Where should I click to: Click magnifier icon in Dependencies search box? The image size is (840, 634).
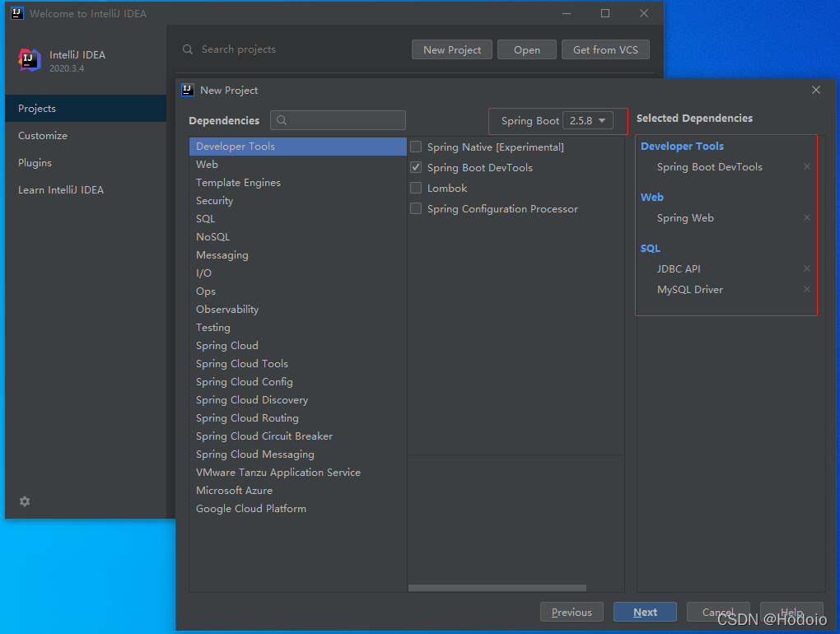click(x=282, y=120)
